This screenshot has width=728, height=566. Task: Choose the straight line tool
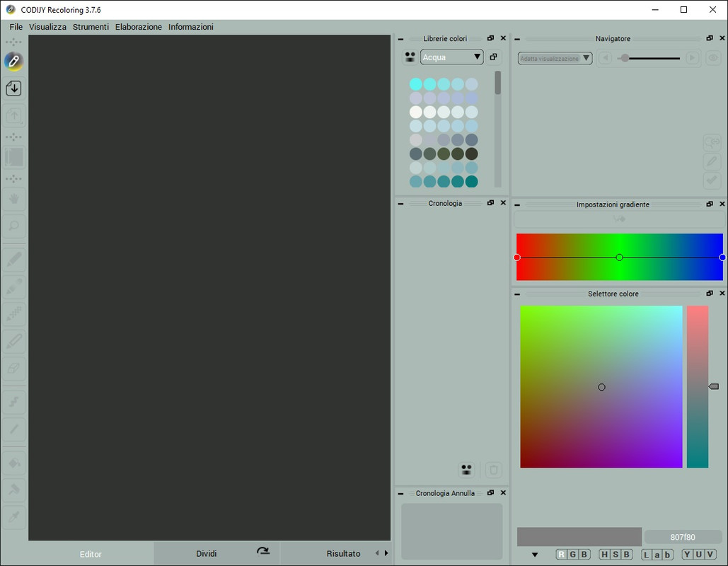click(13, 429)
